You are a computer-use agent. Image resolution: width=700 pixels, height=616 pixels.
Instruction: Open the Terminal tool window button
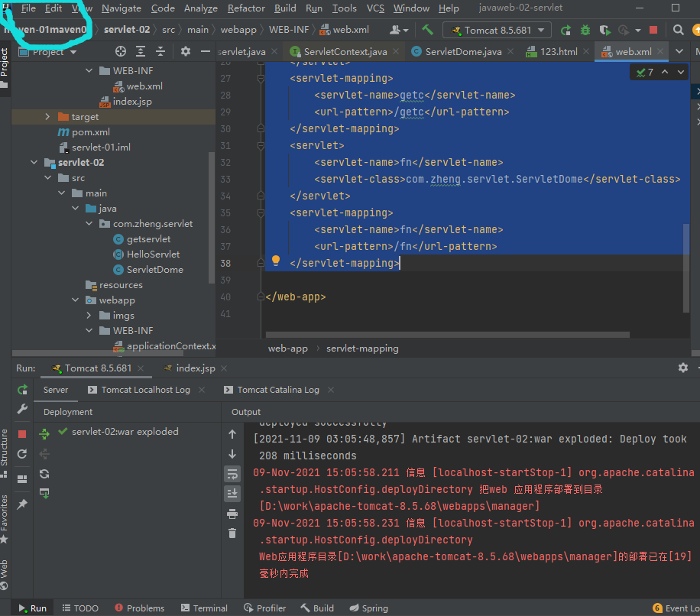[x=203, y=608]
